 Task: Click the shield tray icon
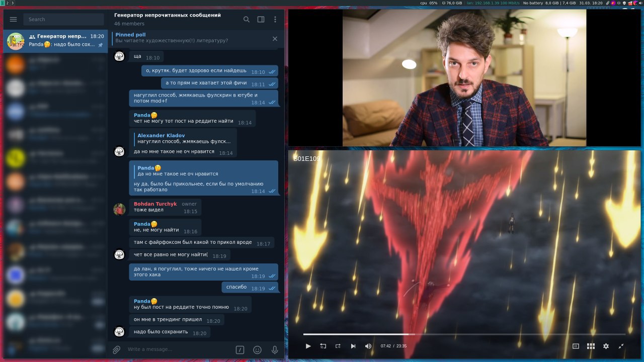pyautogui.click(x=624, y=3)
